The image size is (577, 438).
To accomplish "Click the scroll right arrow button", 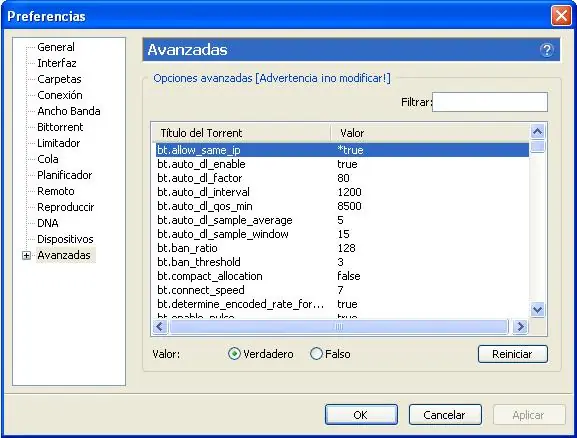I will point(520,326).
